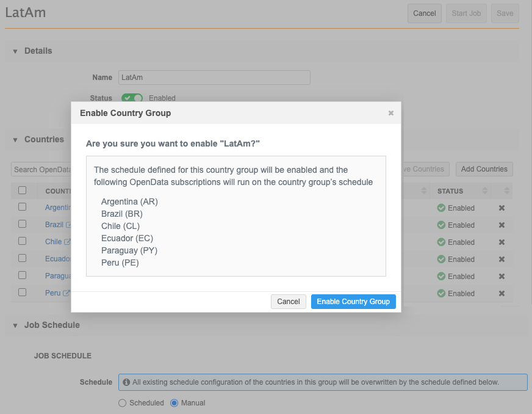Image resolution: width=532 pixels, height=414 pixels.
Task: Remove Brazil row using X icon
Action: [501, 225]
